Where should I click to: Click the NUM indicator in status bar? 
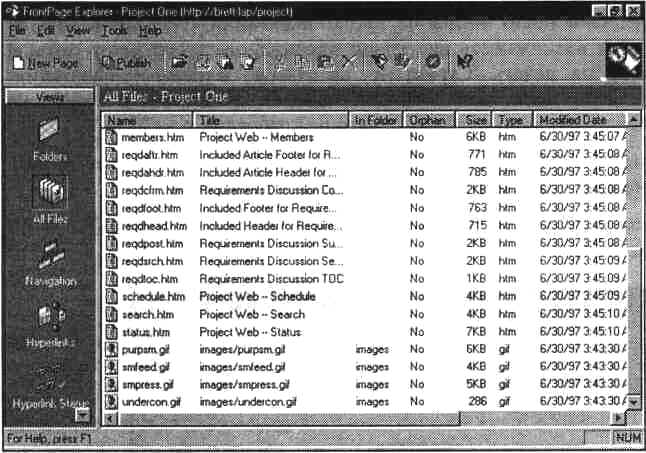point(627,438)
